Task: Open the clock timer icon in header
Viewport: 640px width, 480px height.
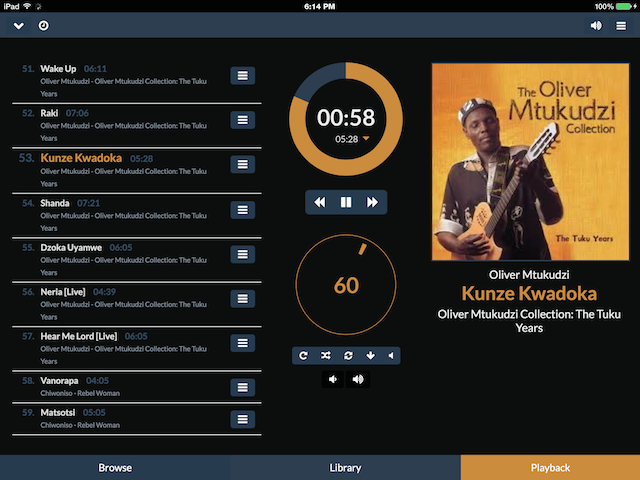Action: [43, 26]
